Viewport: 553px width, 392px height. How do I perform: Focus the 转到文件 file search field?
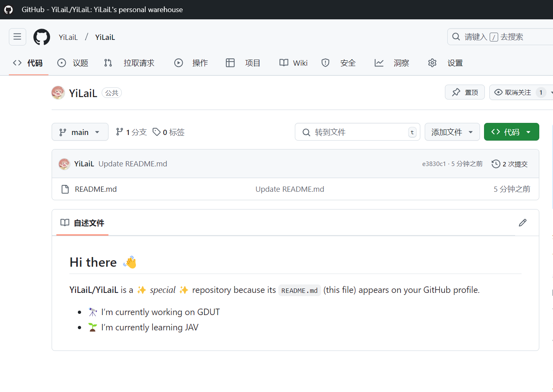357,132
